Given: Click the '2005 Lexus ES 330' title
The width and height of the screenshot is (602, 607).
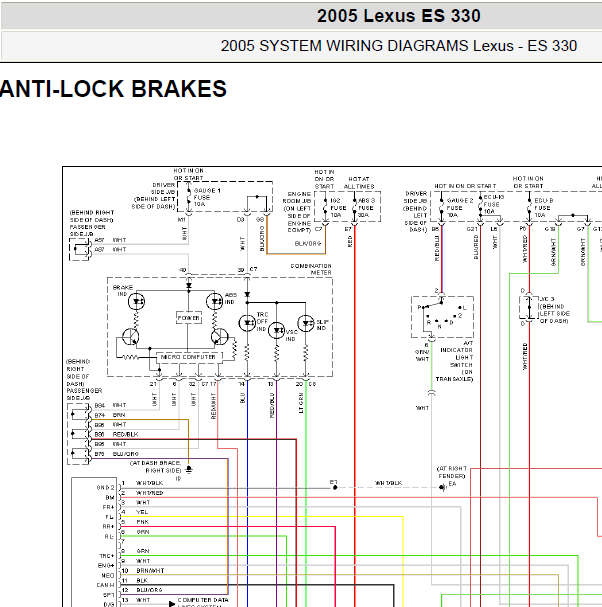Looking at the screenshot, I should (x=398, y=16).
